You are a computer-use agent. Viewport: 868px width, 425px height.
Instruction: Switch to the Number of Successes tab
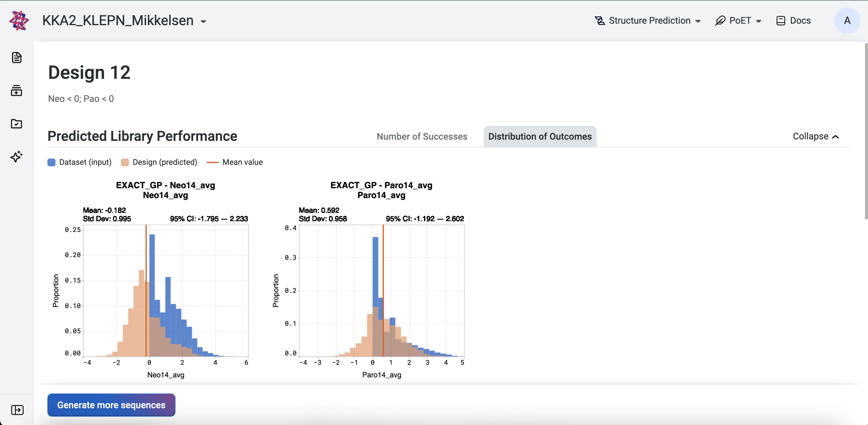422,136
